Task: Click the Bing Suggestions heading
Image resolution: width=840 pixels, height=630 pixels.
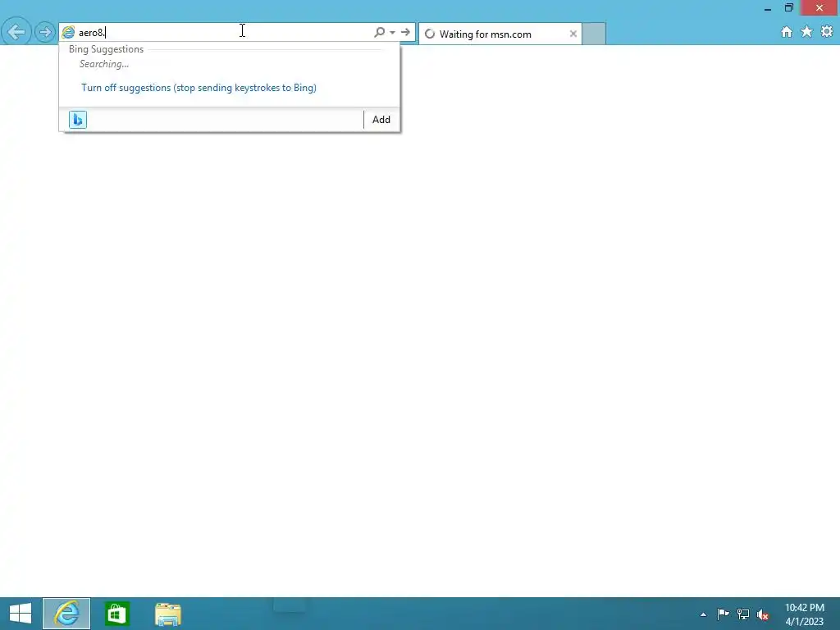Action: (106, 48)
